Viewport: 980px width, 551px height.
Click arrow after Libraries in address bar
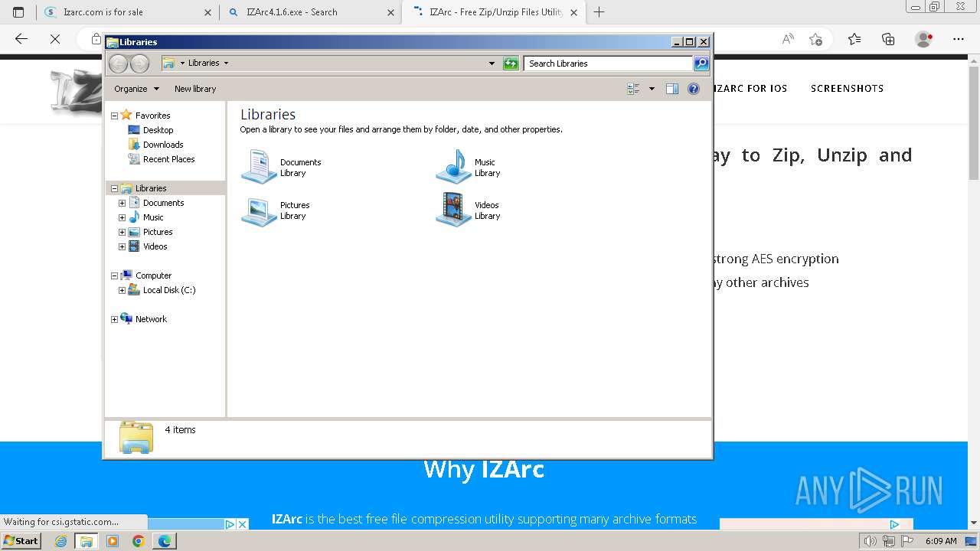click(226, 64)
